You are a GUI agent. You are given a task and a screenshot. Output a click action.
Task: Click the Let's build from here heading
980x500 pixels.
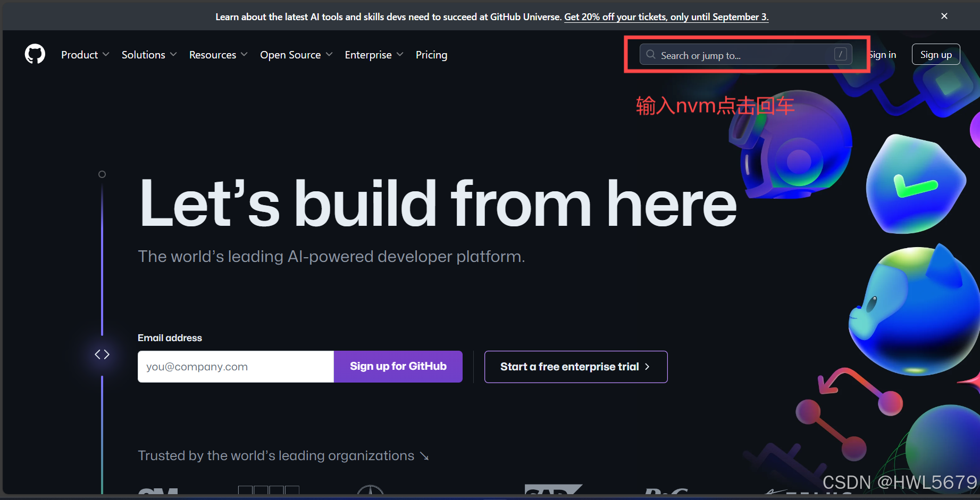[438, 204]
